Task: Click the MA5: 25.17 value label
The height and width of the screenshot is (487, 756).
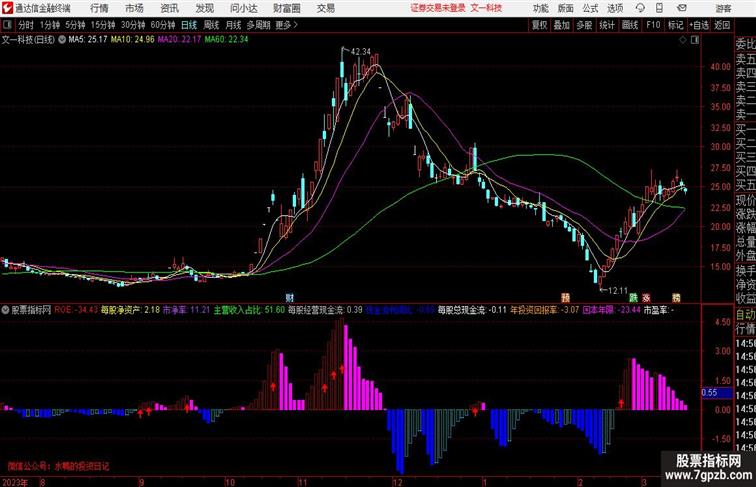Action: click(x=88, y=40)
